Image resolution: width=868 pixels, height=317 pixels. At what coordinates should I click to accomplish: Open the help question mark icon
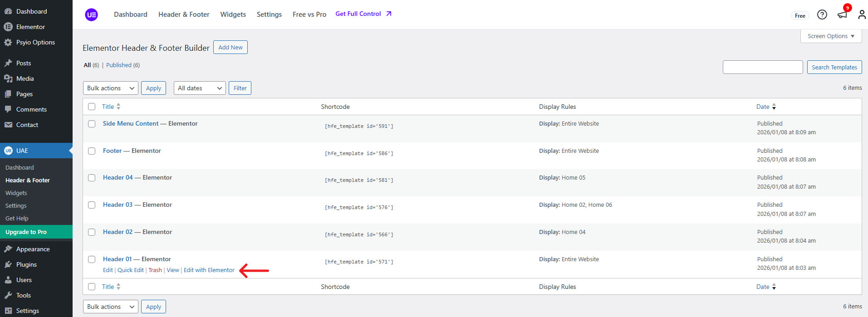[x=822, y=15]
